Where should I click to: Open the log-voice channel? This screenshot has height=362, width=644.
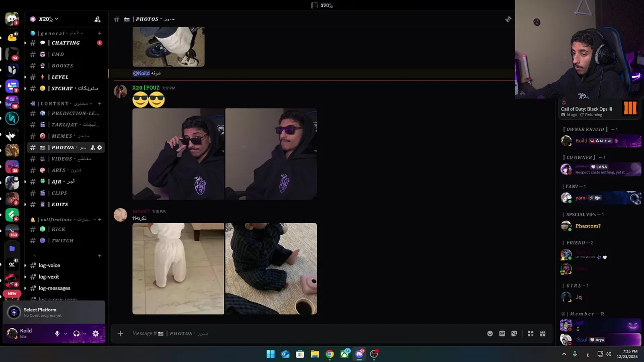pos(65,265)
